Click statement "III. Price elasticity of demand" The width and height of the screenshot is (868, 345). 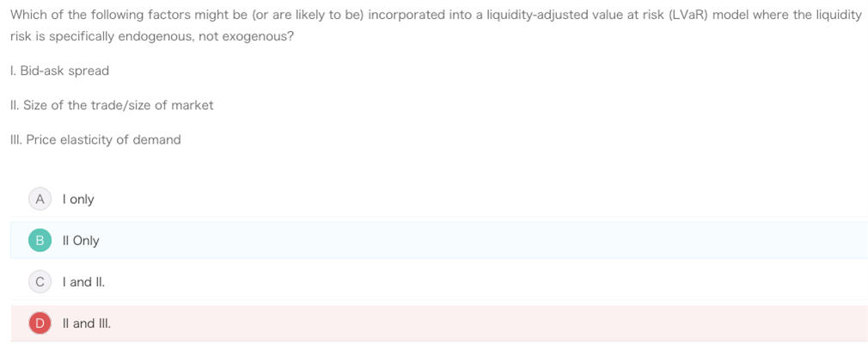tap(95, 139)
